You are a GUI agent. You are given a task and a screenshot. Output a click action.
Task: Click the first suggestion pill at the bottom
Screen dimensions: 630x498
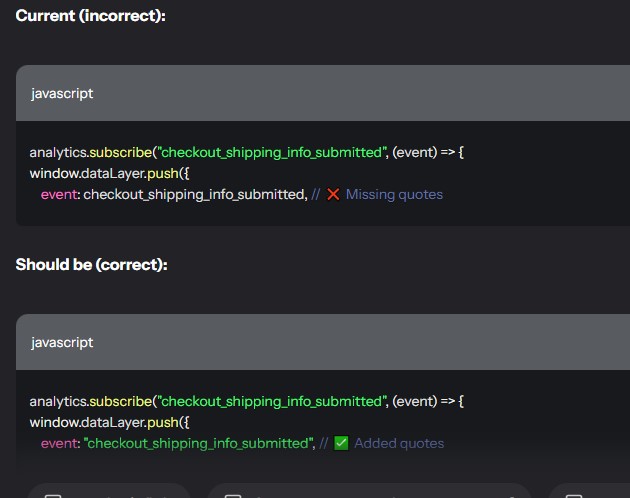[x=110, y=492]
